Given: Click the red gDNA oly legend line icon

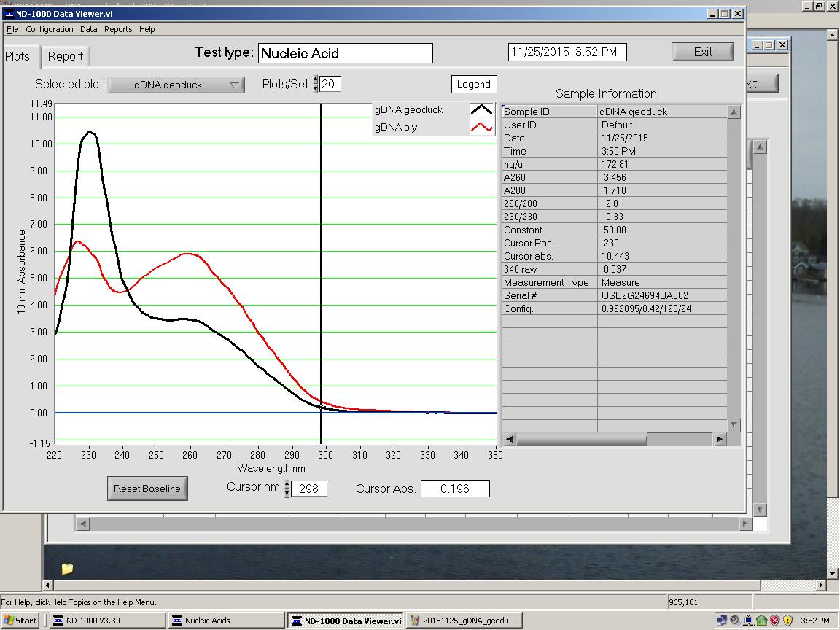Looking at the screenshot, I should (481, 128).
